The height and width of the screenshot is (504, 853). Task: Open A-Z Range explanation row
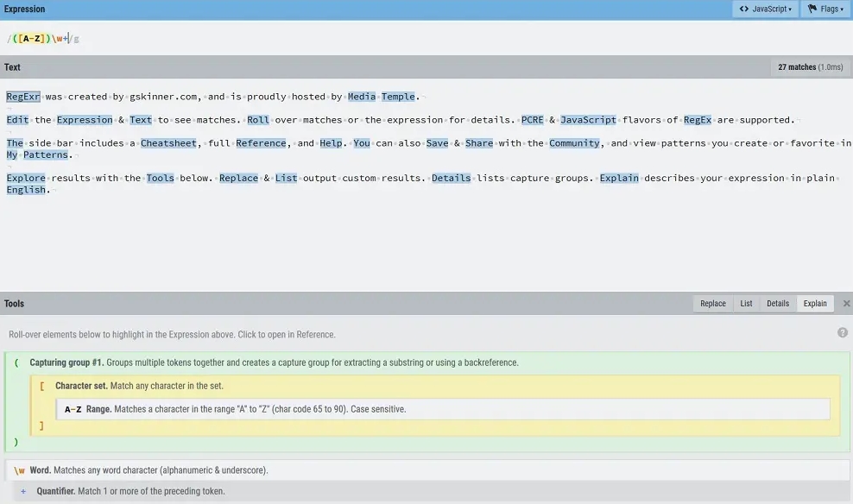[443, 409]
